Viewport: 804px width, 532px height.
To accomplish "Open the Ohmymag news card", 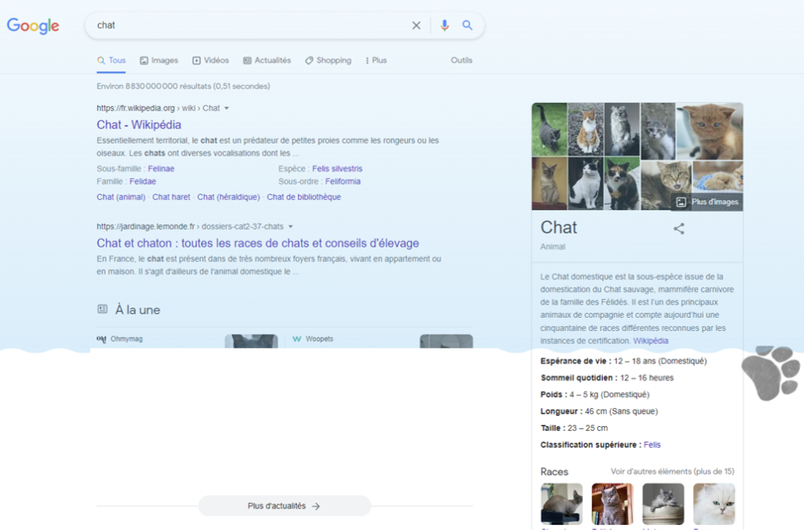I will (x=187, y=341).
